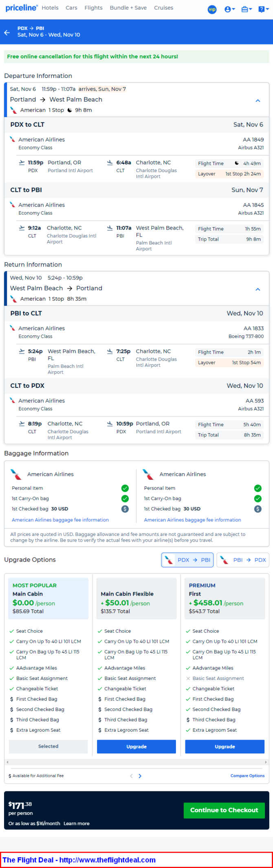Click the priceline logo
273x868 pixels.
point(22,8)
